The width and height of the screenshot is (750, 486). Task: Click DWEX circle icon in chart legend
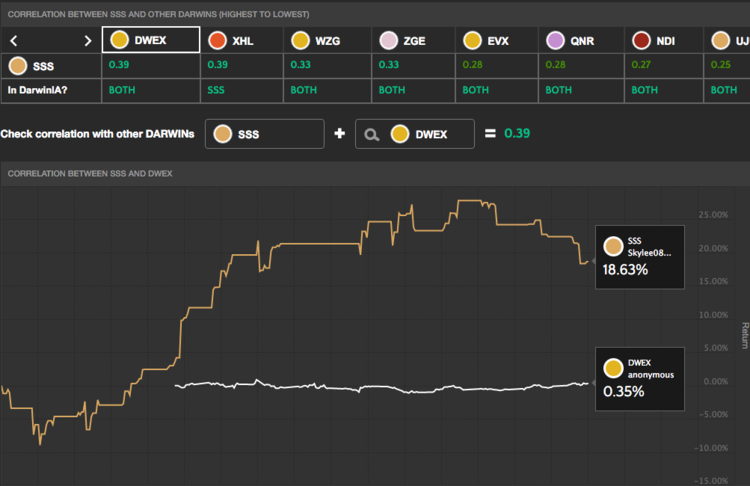tap(613, 368)
